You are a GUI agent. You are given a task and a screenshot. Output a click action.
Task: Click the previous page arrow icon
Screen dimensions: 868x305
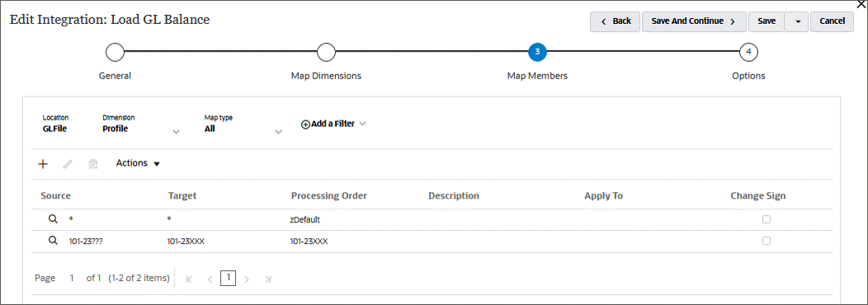(x=210, y=279)
